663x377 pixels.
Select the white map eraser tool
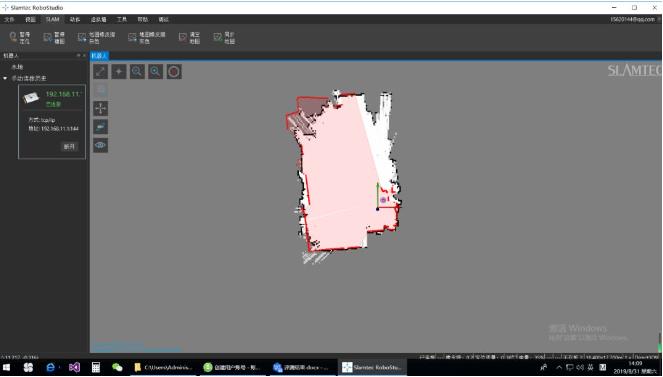[96, 38]
